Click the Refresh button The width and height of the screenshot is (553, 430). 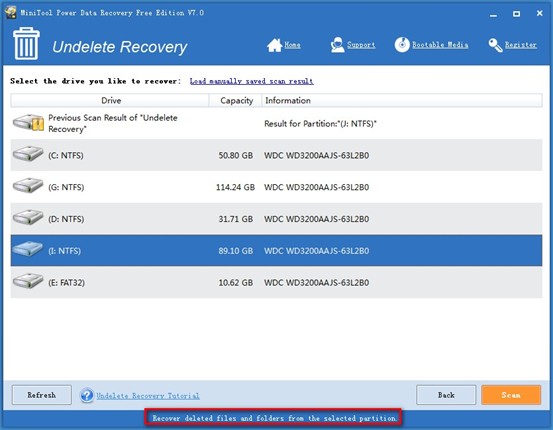tap(42, 395)
